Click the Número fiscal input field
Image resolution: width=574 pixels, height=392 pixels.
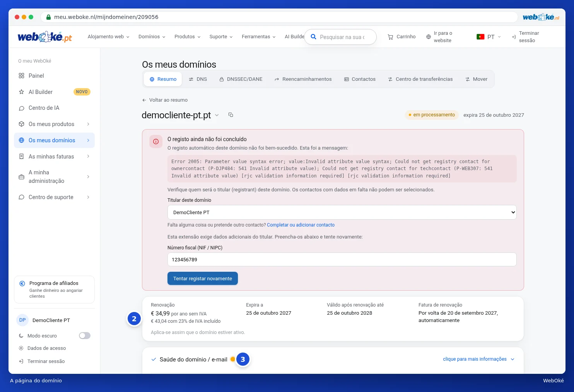(342, 259)
